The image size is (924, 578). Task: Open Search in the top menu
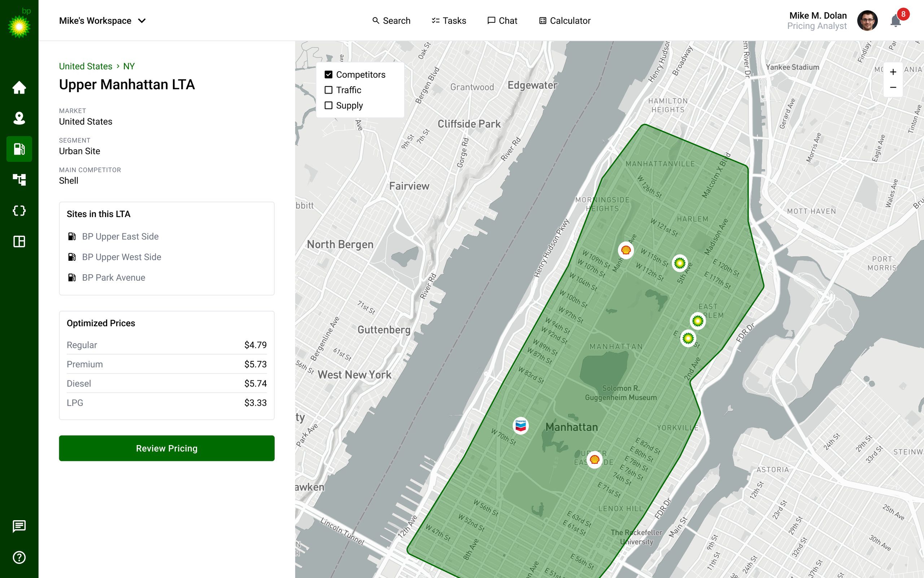pos(391,21)
